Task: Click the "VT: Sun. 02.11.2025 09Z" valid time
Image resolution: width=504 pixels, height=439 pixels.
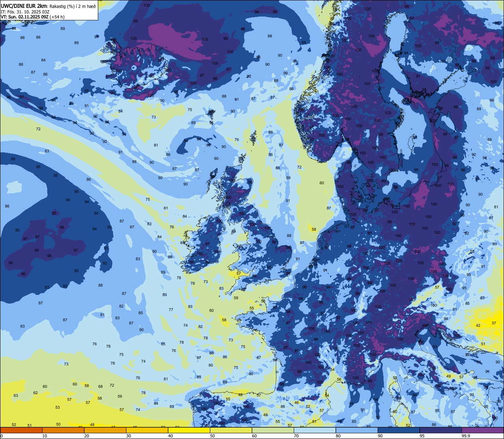Action: (x=24, y=17)
